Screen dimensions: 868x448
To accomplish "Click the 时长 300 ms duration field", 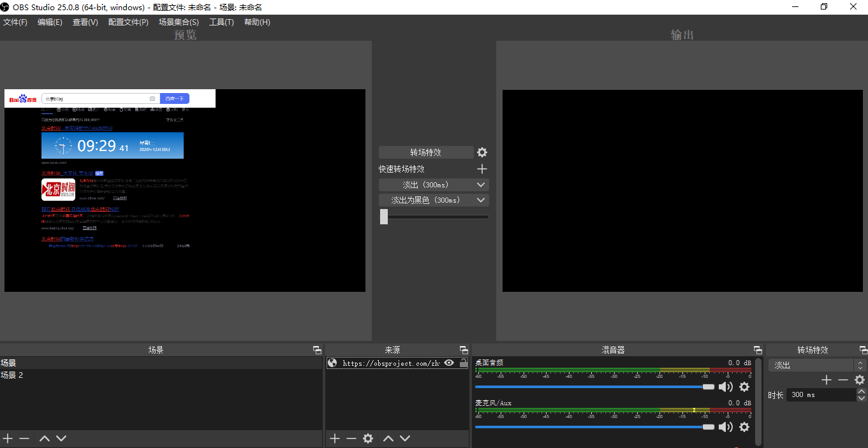I will [x=821, y=395].
